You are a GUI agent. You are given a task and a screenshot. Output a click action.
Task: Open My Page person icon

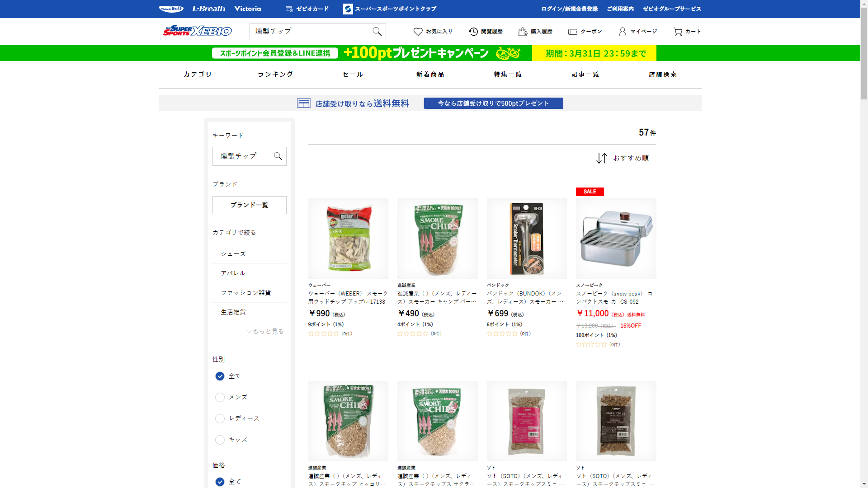click(x=623, y=32)
